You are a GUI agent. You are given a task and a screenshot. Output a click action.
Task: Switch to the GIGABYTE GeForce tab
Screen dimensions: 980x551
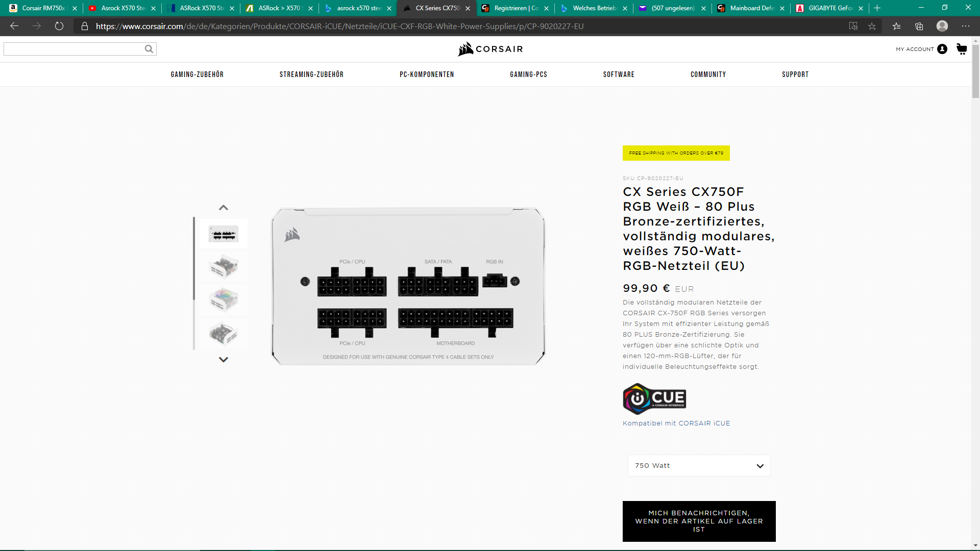pyautogui.click(x=829, y=8)
